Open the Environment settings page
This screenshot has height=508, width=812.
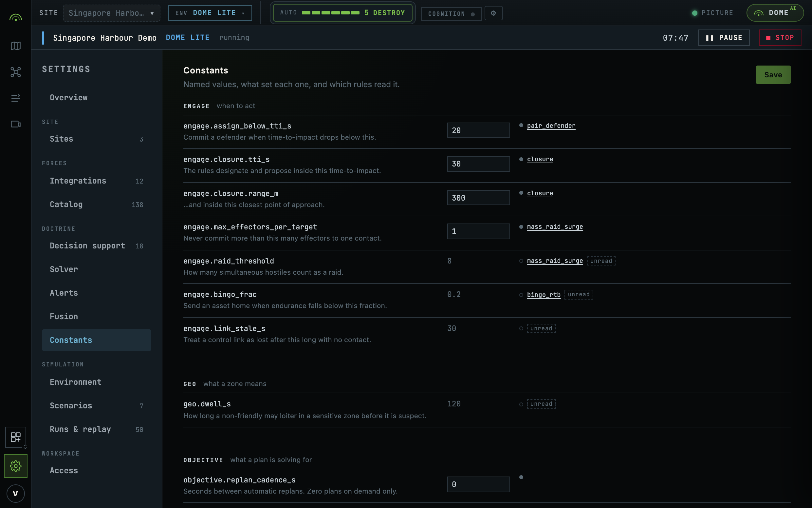(96, 382)
